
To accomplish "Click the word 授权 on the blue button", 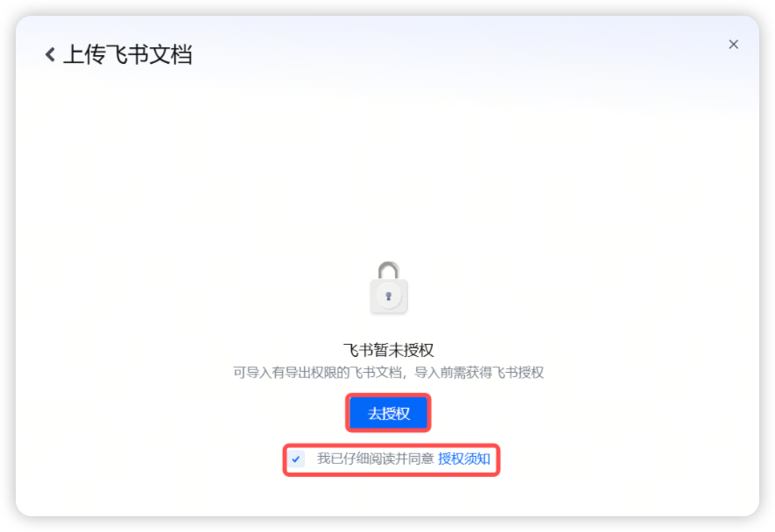I will click(396, 414).
